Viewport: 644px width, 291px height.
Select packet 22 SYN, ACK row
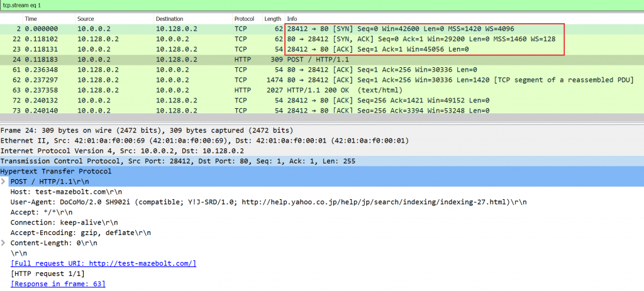[322, 40]
